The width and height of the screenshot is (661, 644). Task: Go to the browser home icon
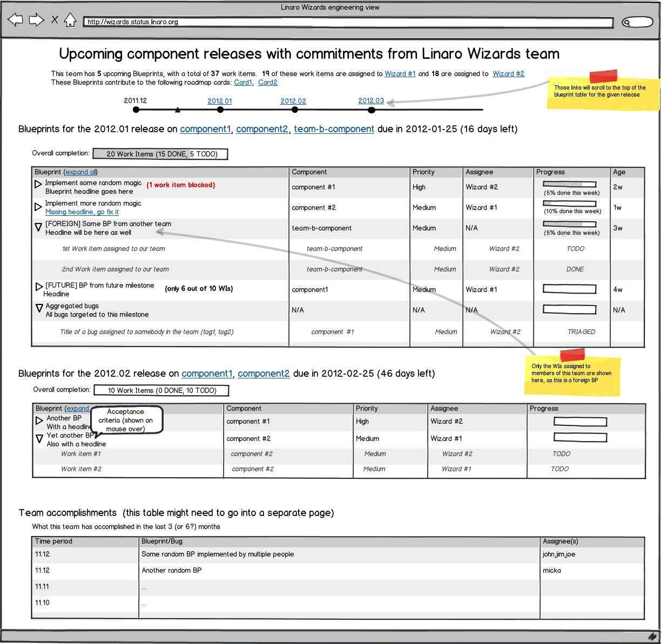(x=70, y=21)
